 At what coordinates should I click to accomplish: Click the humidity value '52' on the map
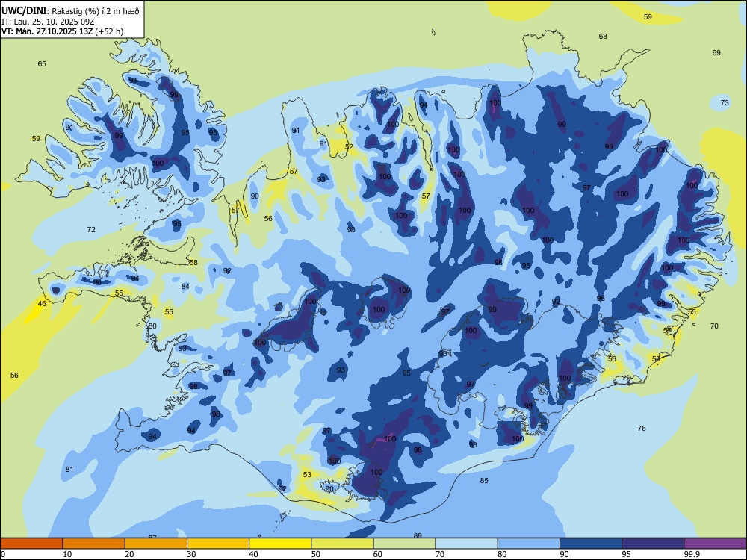pos(349,146)
